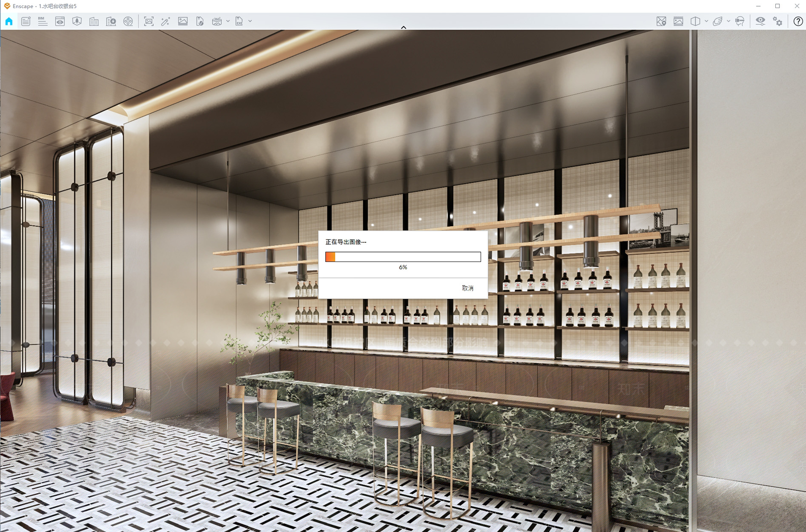This screenshot has width=806, height=532.
Task: Click the EXE standalone export icon
Action: coord(239,21)
